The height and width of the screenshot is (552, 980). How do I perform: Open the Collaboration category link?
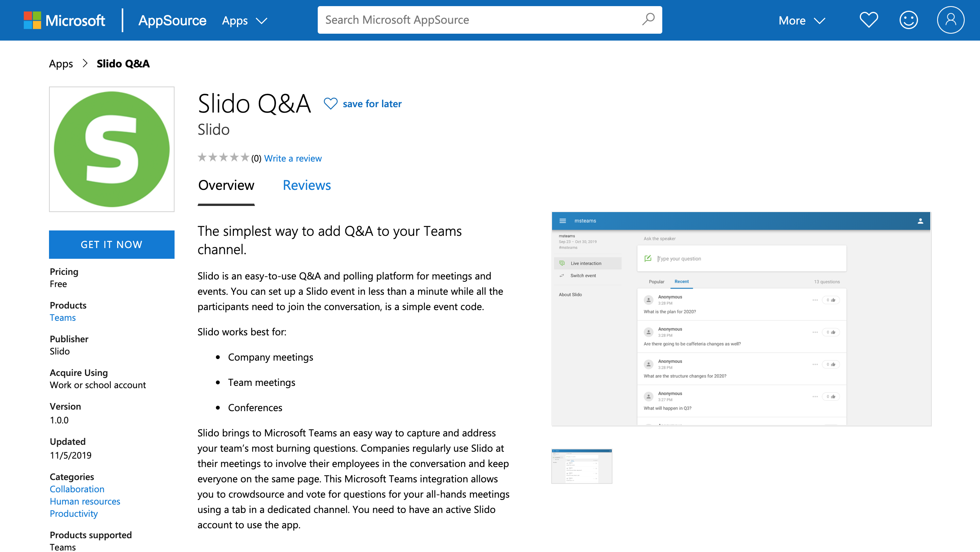(77, 489)
